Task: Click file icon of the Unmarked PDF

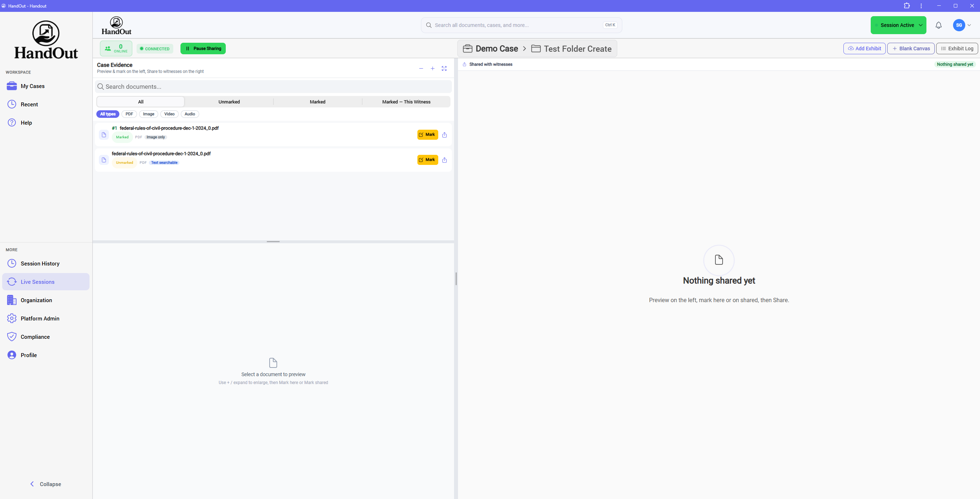Action: (x=104, y=160)
